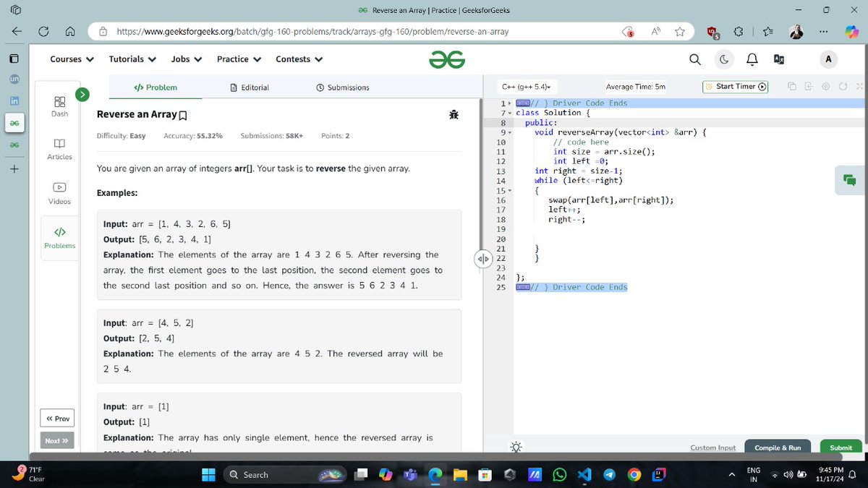Open the site search magnifier icon
This screenshot has width=868, height=488.
694,59
